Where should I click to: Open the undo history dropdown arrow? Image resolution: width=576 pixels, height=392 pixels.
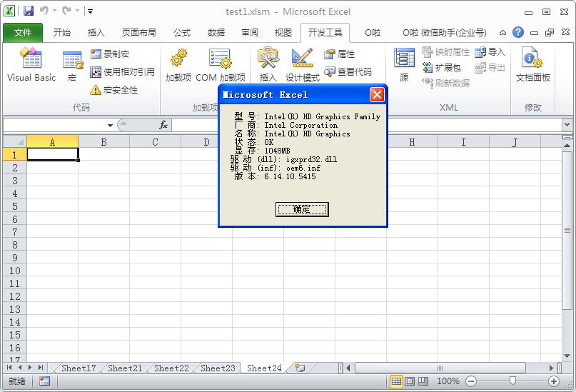click(x=55, y=11)
